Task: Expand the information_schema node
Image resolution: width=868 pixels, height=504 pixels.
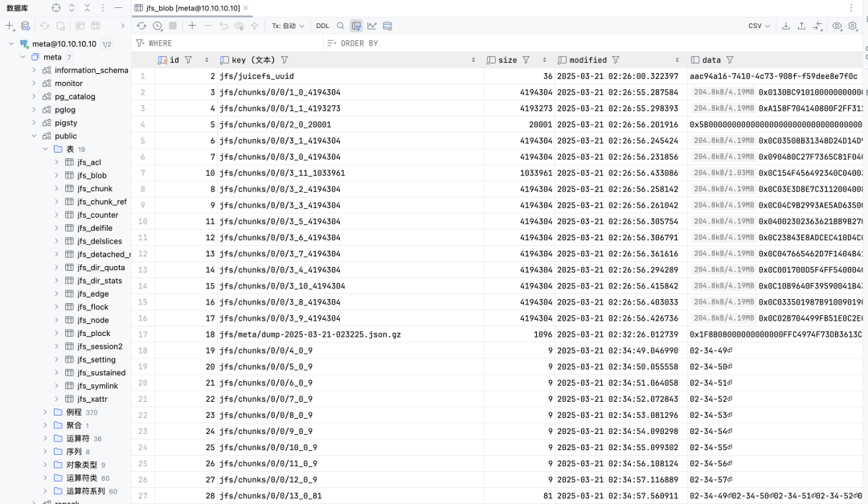Action: click(35, 71)
